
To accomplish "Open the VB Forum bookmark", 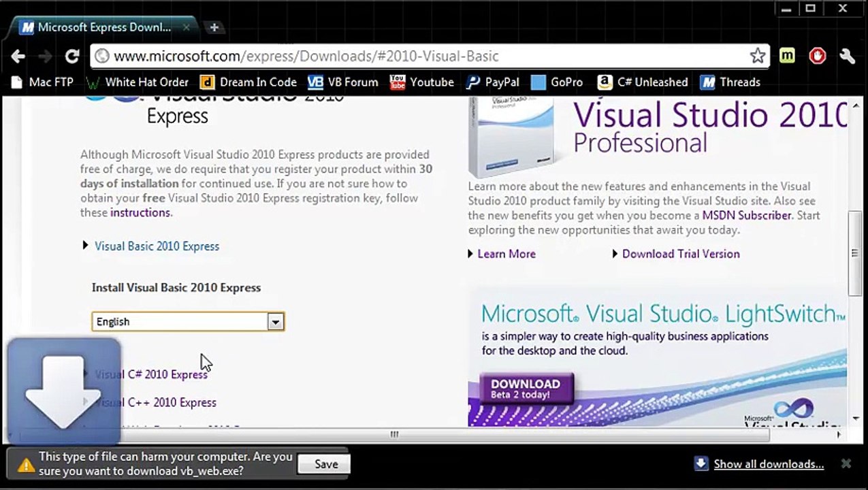I will [x=343, y=82].
